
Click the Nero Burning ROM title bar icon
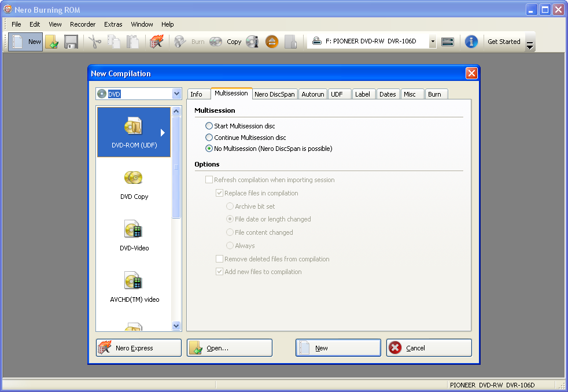click(x=8, y=9)
